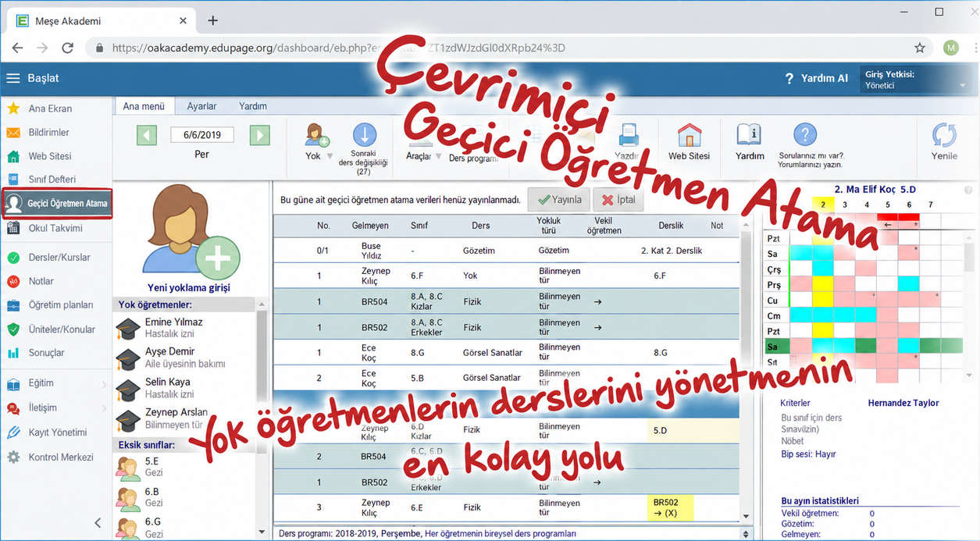Open Giriş Yetkisi Yönetici dropdown

point(917,80)
